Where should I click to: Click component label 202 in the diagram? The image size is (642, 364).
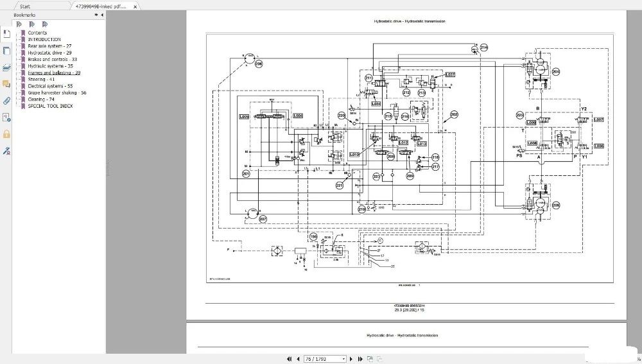pyautogui.click(x=454, y=115)
